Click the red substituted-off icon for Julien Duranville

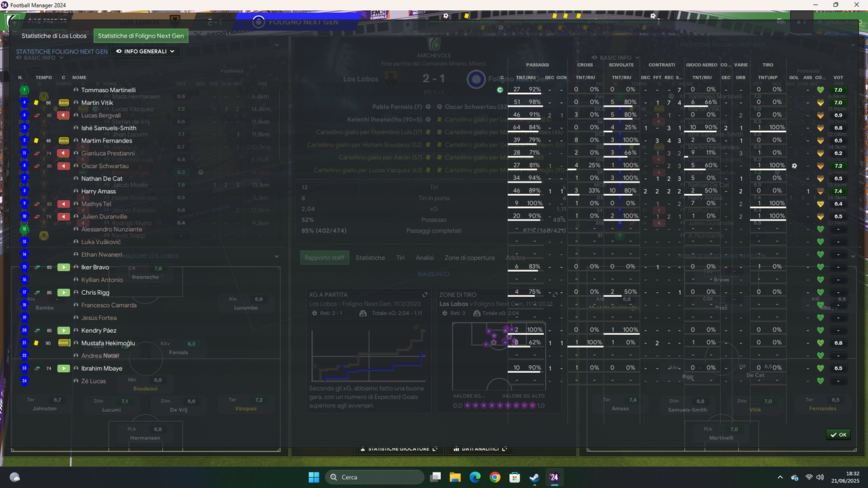[64, 217]
